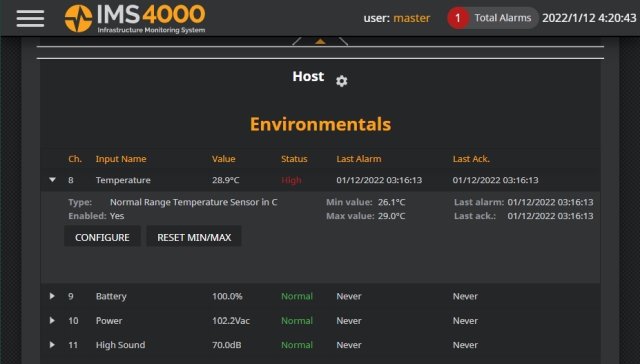Click the Enabled Yes value
This screenshot has width=640, height=364.
(117, 216)
